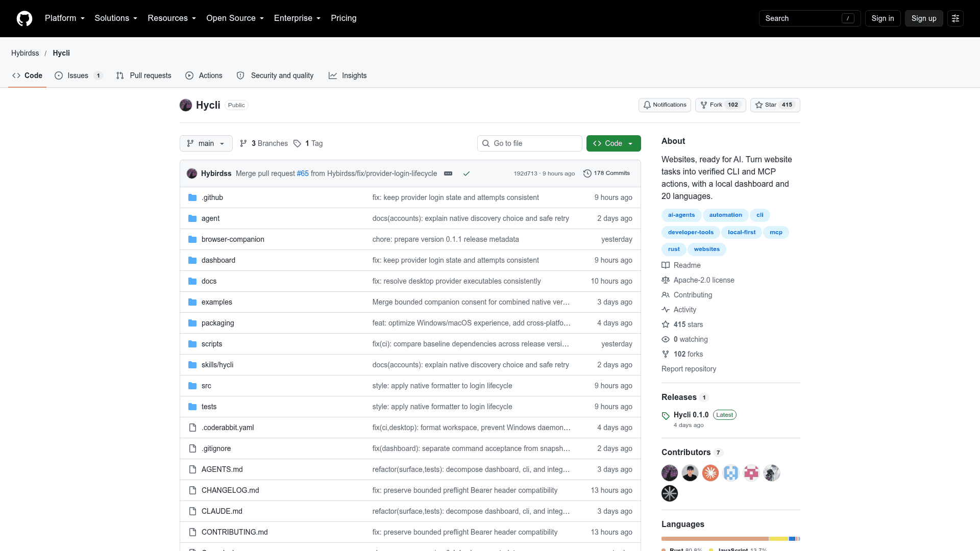Click the orange starburst contributor avatar
The width and height of the screenshot is (980, 551).
[710, 473]
